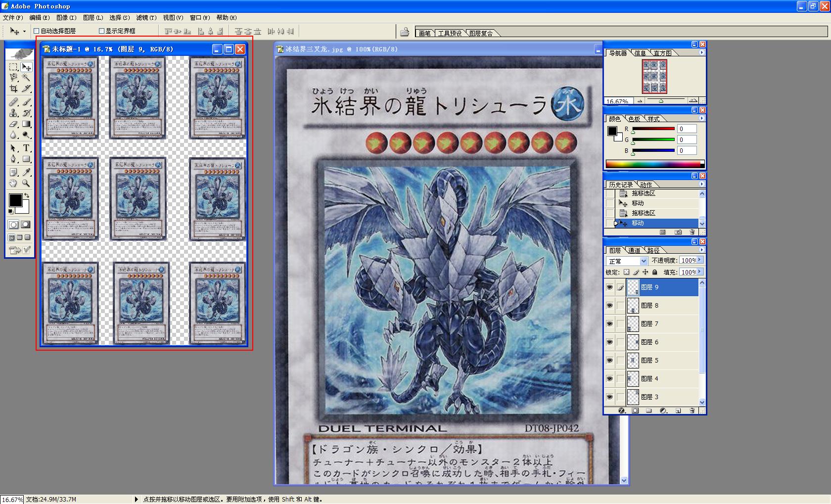Open the fill slider arrow

pyautogui.click(x=699, y=272)
